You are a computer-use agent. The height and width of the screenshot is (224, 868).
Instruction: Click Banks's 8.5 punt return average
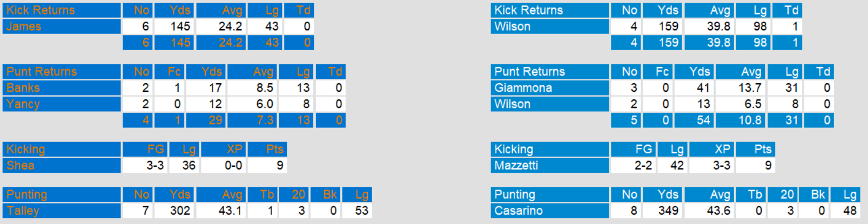click(264, 88)
